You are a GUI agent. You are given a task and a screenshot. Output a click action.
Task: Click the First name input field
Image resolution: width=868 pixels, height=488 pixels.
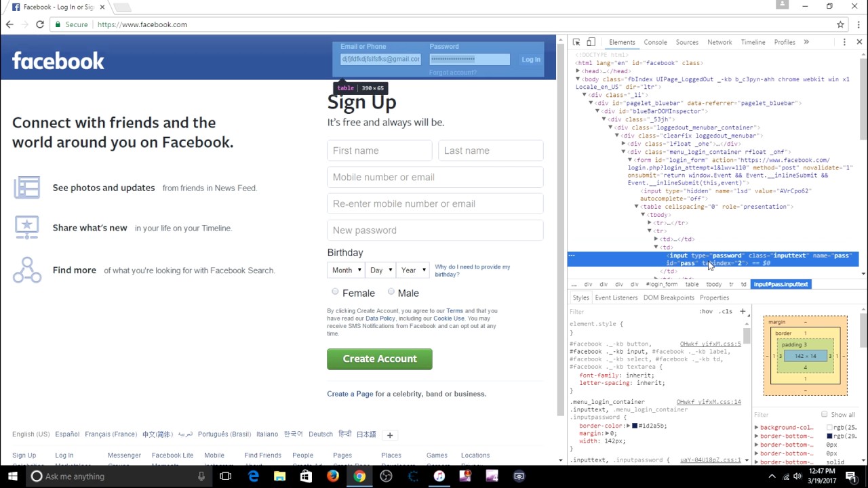[380, 150]
